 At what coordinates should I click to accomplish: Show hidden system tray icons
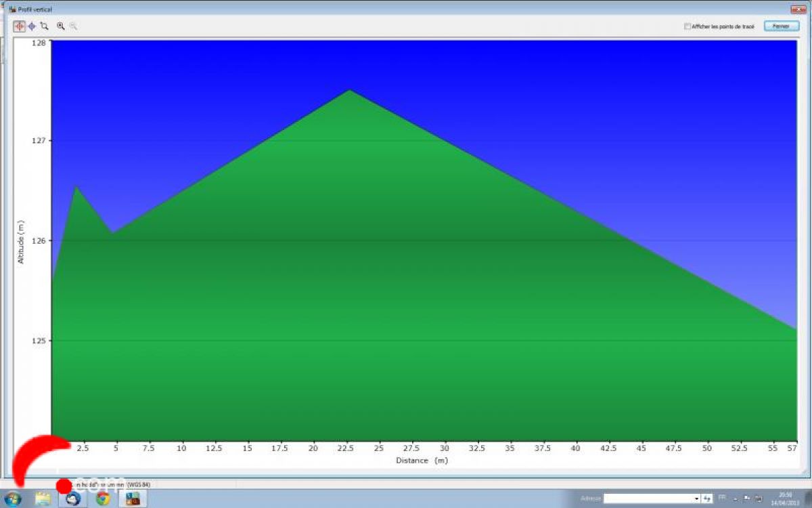tap(736, 499)
